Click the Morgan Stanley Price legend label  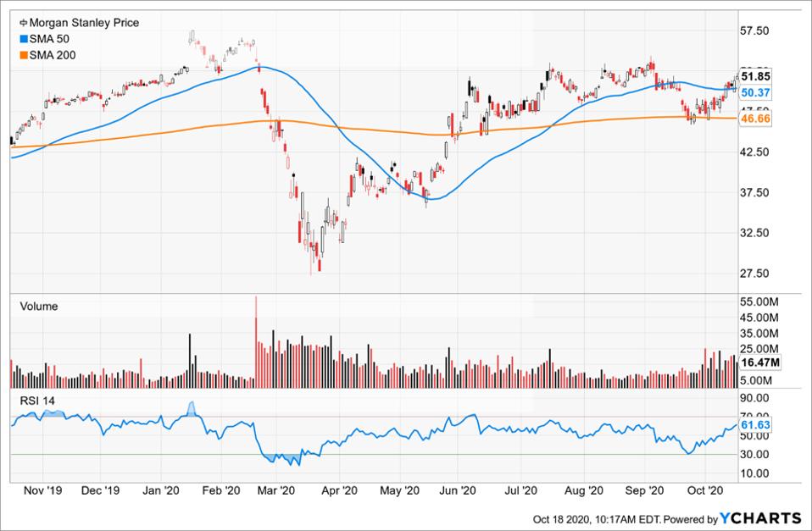coord(84,23)
